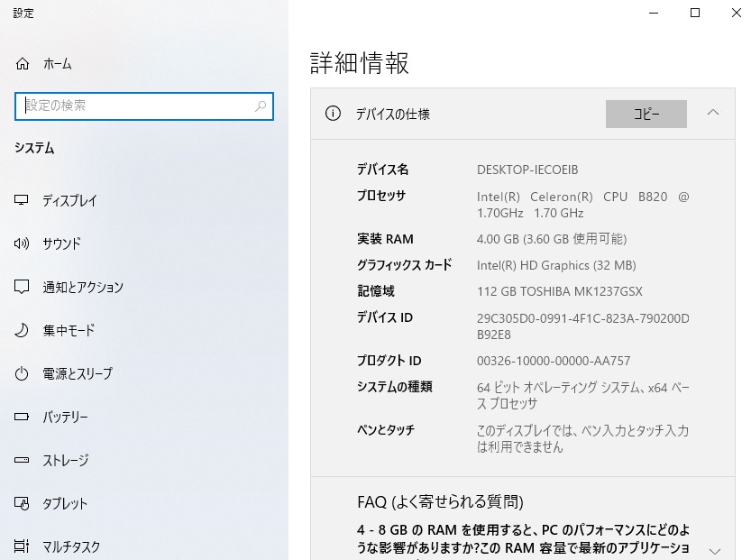The width and height of the screenshot is (751, 560).
Task: Click the magnifier icon in search box
Action: 261,106
